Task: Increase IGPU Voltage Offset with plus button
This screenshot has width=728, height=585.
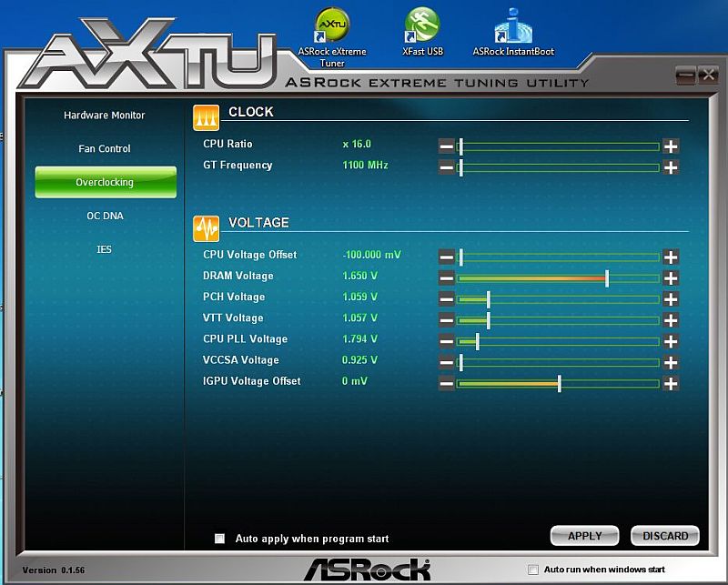Action: 671,384
